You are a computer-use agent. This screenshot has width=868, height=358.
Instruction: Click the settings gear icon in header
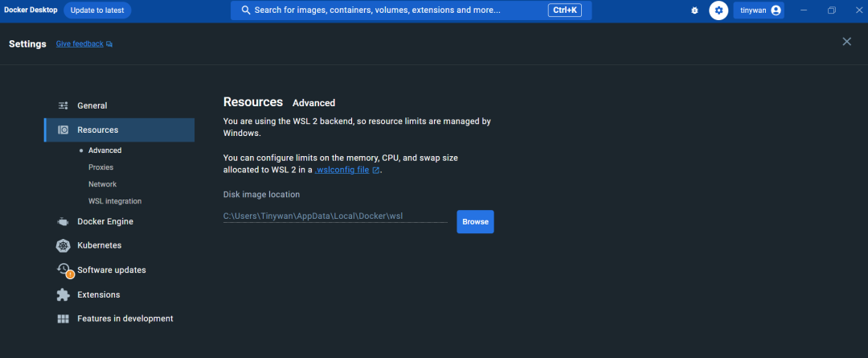(x=719, y=10)
